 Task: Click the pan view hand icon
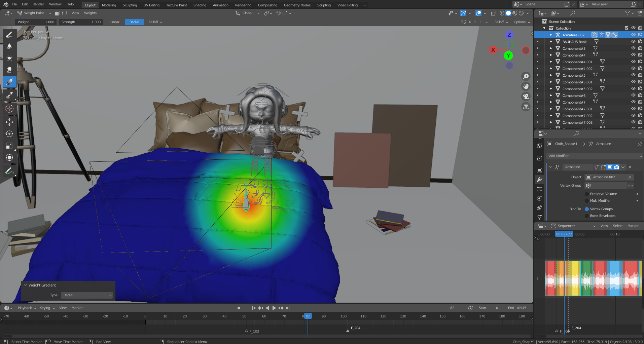(x=526, y=86)
